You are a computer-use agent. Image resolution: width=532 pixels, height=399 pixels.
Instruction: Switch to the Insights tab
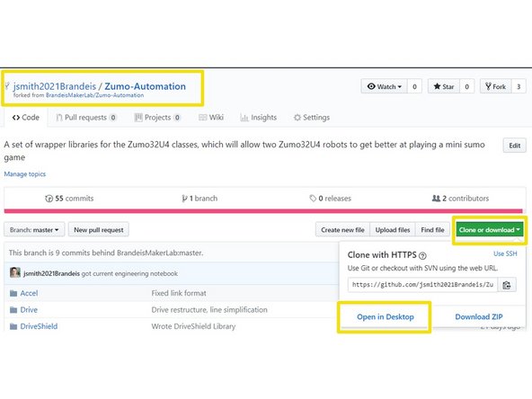258,118
